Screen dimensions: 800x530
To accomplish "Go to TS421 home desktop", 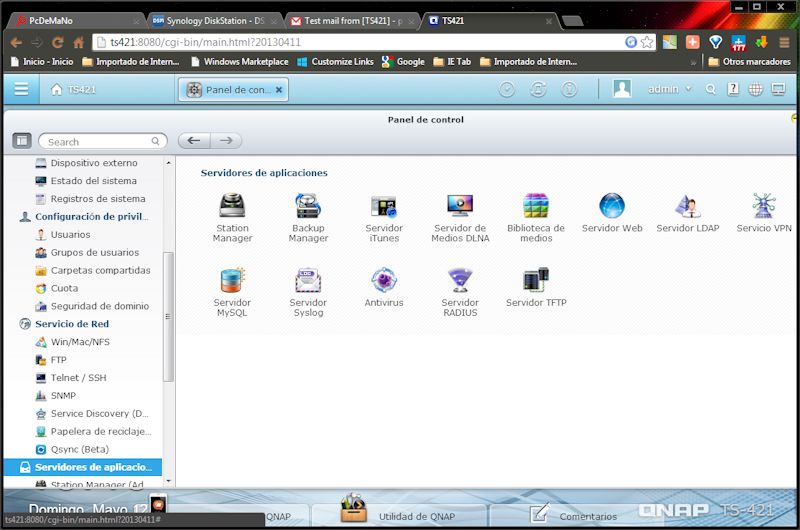I will (x=73, y=90).
